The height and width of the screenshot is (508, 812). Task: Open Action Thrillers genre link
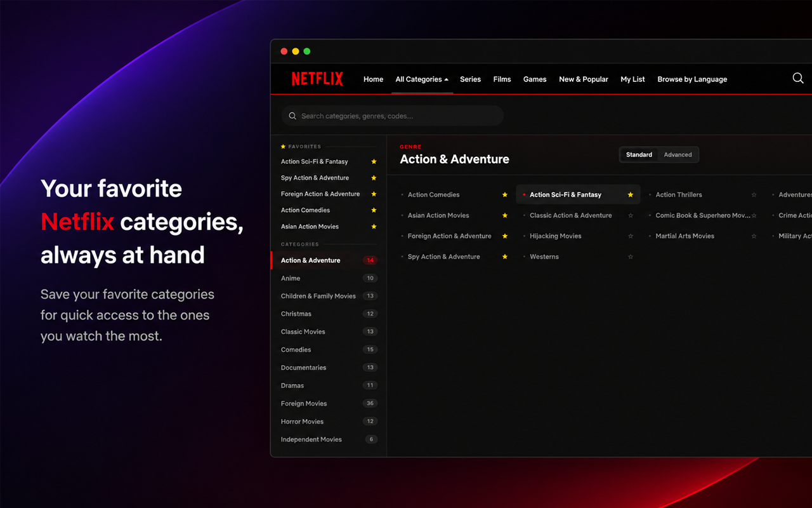[x=679, y=195]
